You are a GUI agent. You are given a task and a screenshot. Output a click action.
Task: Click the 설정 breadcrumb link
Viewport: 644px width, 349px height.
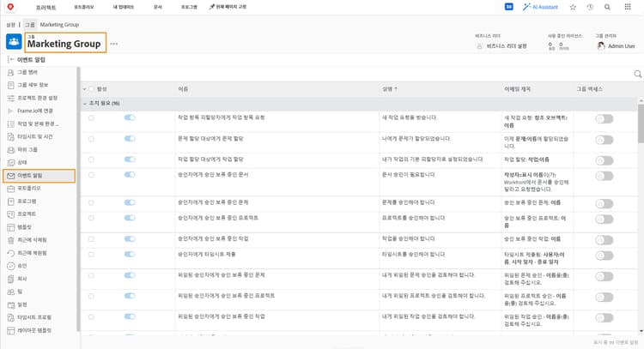coord(10,25)
